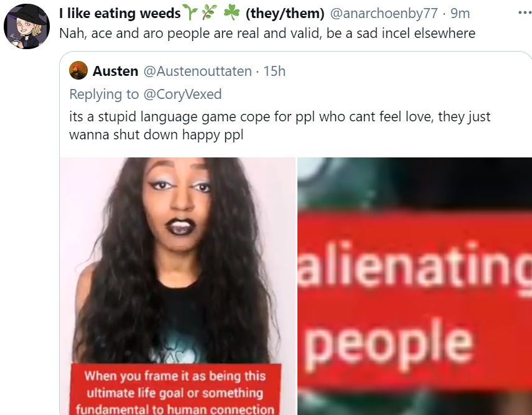Open the @Austenouttaten handle
Image resolution: width=532 pixels, height=415 pixels.
pos(198,72)
